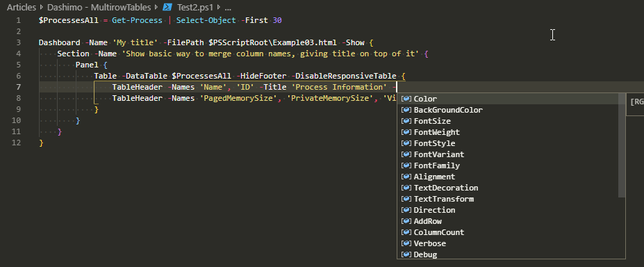
Task: Pick AddRow in the IntelliSense list
Action: coord(511,220)
